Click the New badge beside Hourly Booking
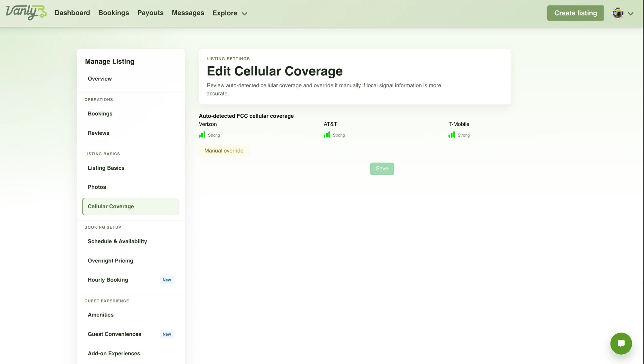The width and height of the screenshot is (644, 364). point(167,280)
